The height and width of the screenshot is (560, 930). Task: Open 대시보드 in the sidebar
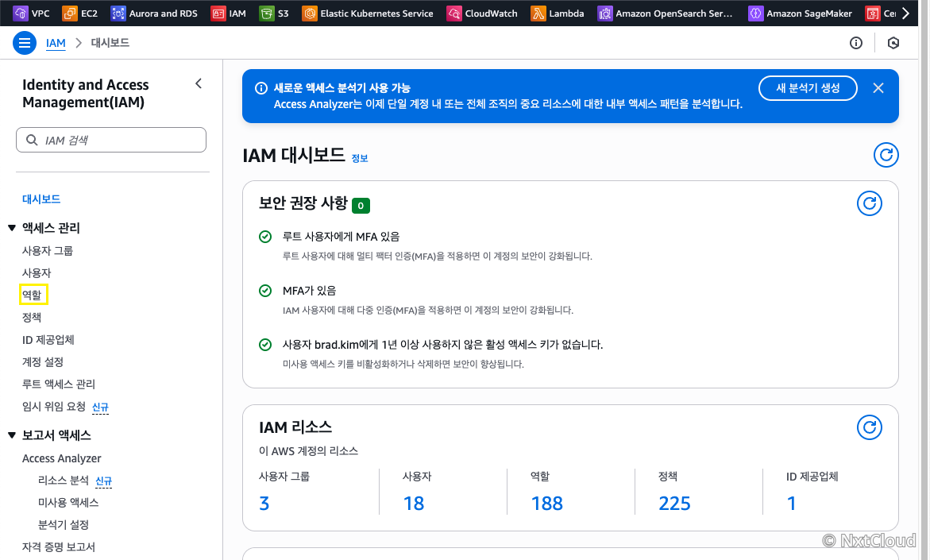41,199
